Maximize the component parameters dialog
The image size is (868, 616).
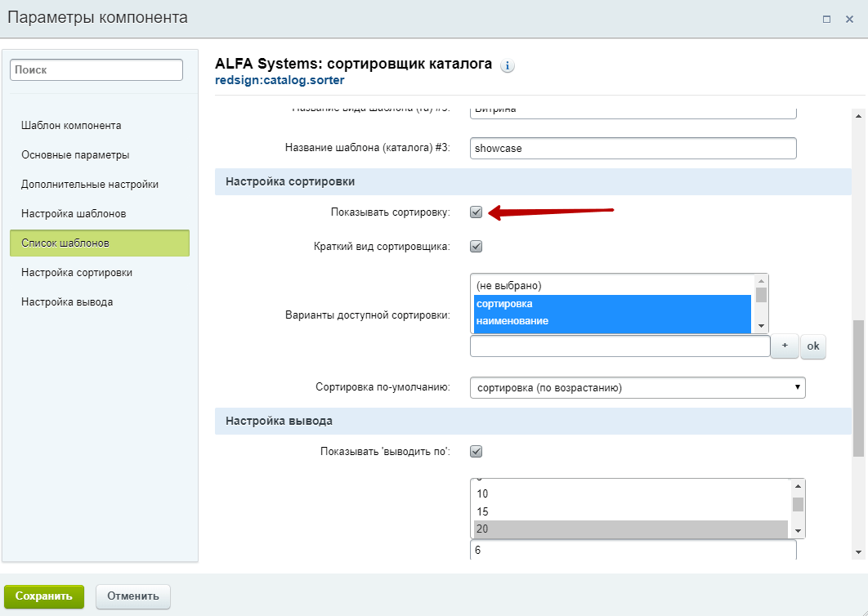[x=826, y=20]
